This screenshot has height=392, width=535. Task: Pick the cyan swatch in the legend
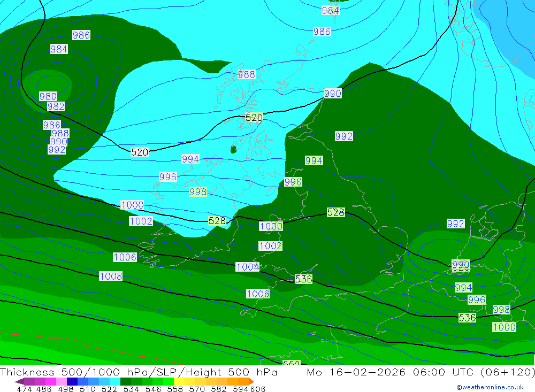[115, 381]
